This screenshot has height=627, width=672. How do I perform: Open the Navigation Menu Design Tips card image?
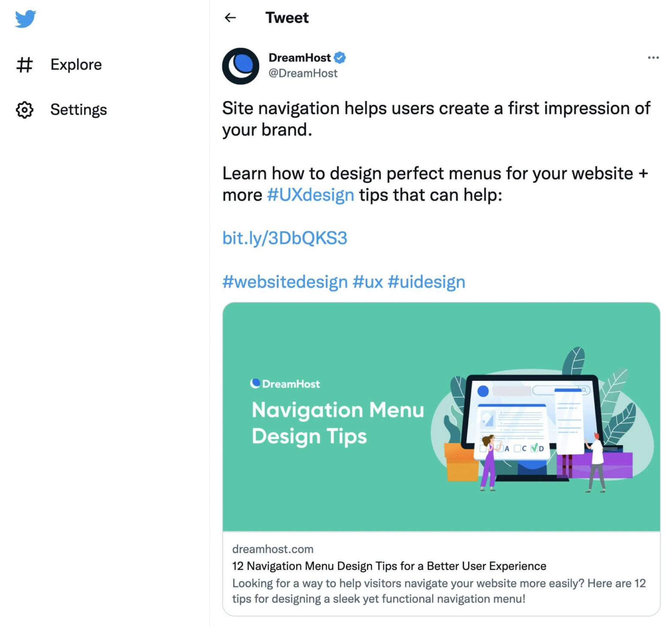click(x=441, y=417)
